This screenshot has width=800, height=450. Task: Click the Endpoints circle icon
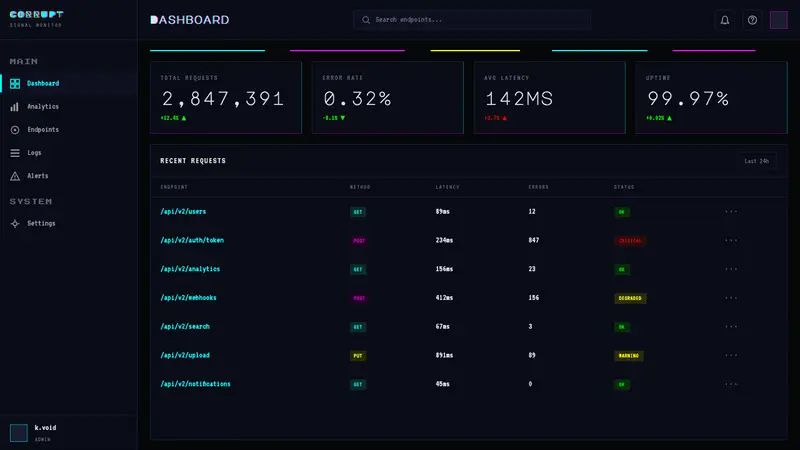click(x=15, y=130)
